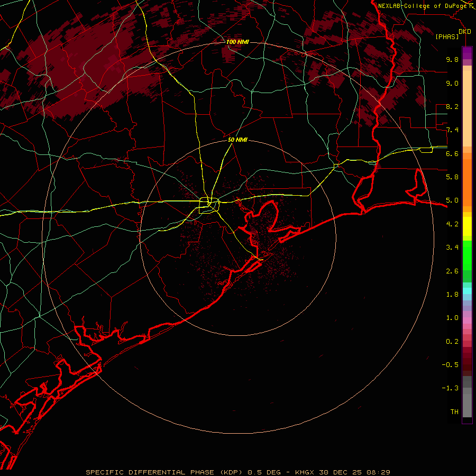Click the 0.2 value on the color scale
The height and width of the screenshot is (476, 476).
[x=452, y=342]
